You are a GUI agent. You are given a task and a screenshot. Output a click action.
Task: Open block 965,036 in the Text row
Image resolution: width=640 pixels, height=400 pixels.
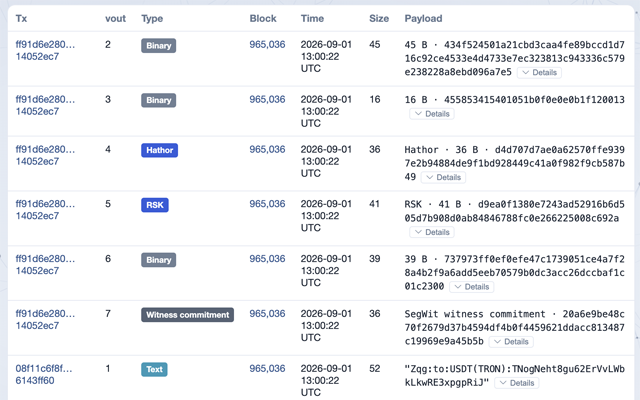(x=267, y=369)
